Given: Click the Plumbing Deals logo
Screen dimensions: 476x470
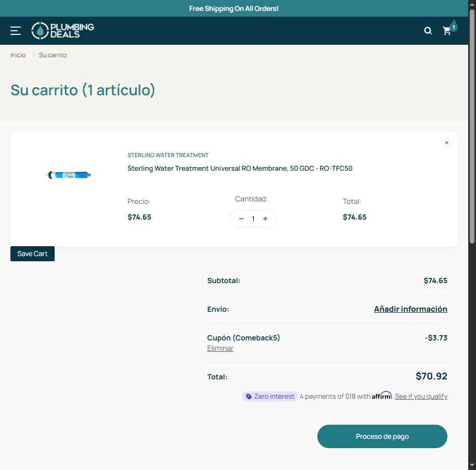Looking at the screenshot, I should [x=63, y=31].
